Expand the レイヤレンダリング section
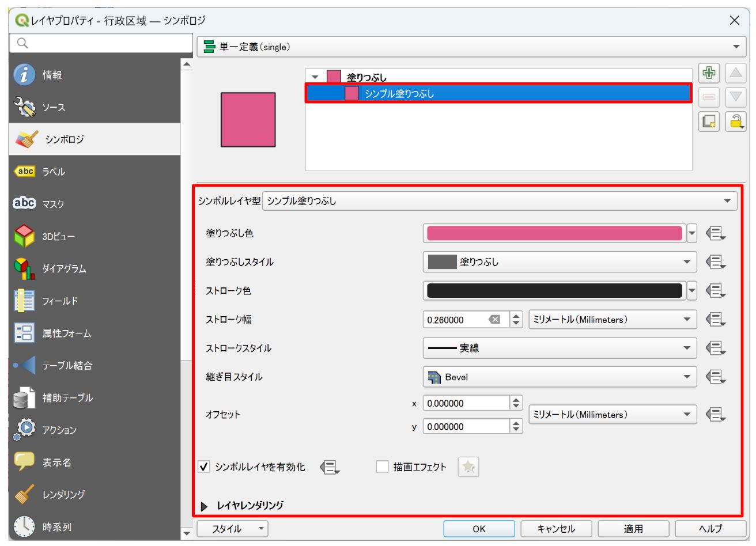Image resolution: width=756 pixels, height=546 pixels. (x=205, y=506)
